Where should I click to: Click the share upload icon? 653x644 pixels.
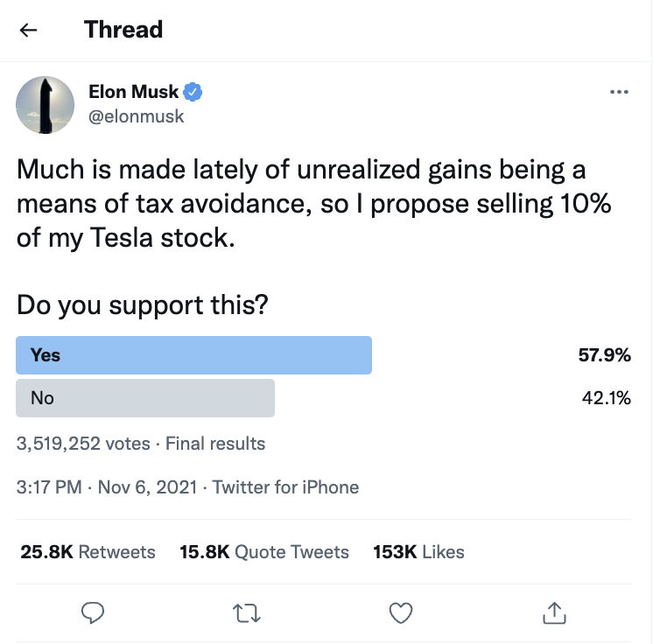pos(554,612)
